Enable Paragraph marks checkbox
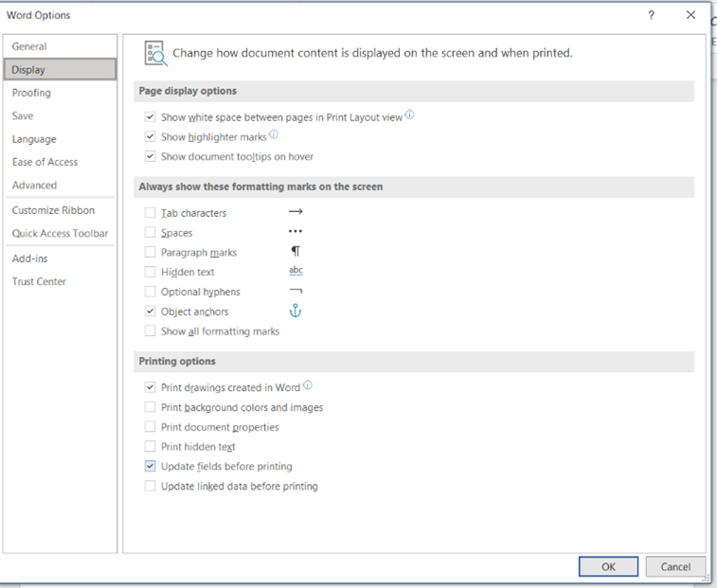Viewport: 717px width, 588px height. (150, 252)
